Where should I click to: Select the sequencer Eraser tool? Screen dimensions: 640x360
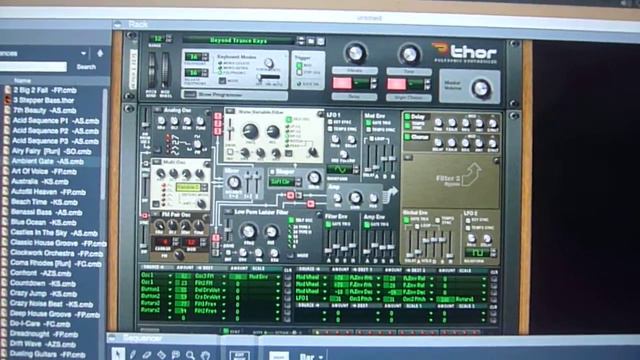(x=147, y=354)
